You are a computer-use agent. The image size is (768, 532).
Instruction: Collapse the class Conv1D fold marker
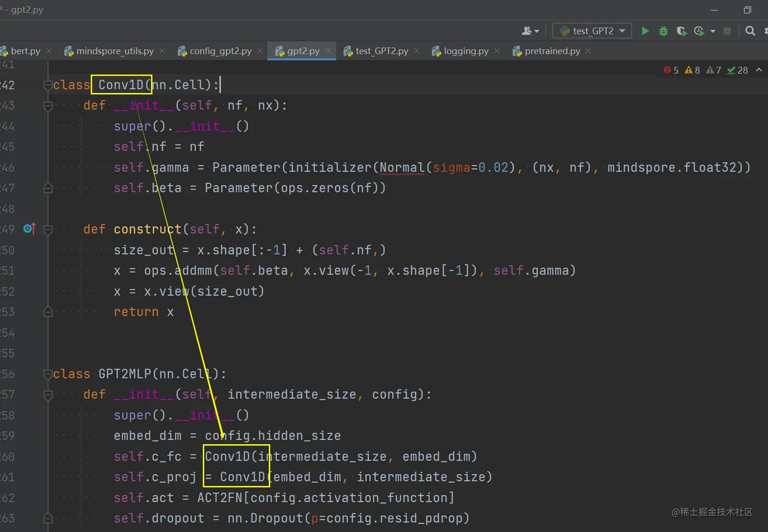click(x=48, y=85)
